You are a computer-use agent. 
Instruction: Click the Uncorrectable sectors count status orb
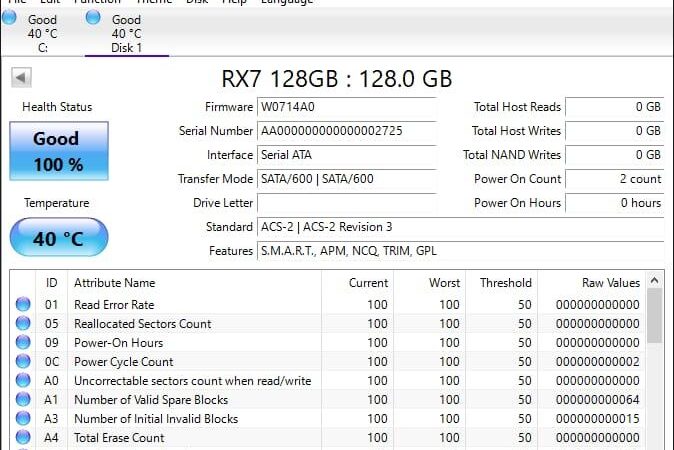(x=23, y=381)
